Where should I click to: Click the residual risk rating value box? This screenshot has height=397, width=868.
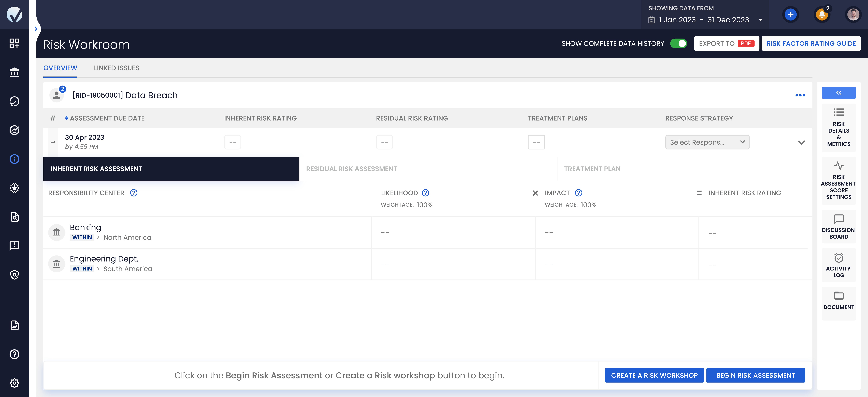coord(384,142)
